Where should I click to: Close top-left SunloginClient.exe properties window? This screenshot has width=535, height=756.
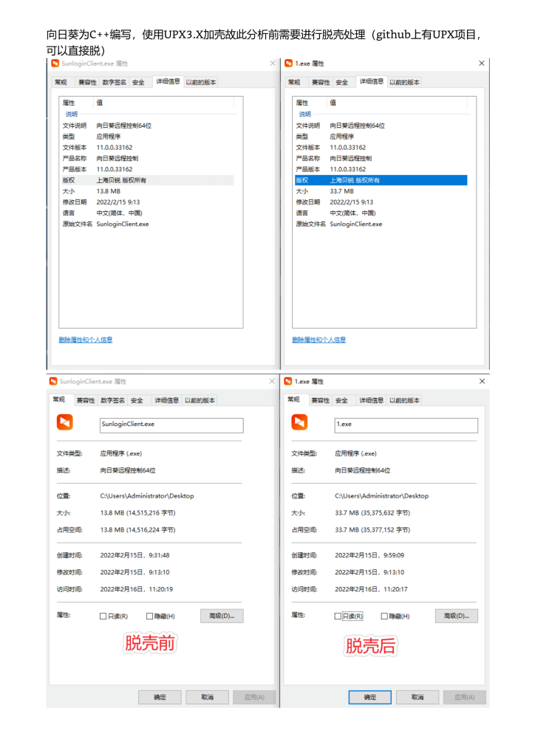[273, 63]
